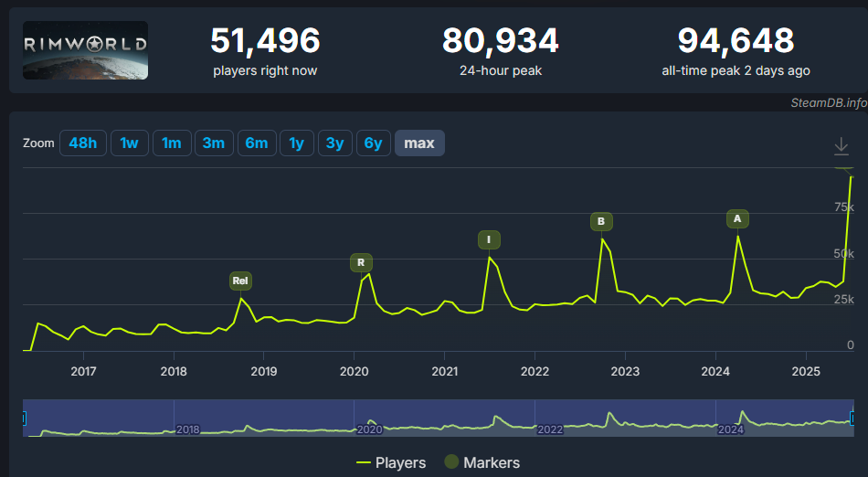Click the RimWorld game thumbnail
The image size is (868, 477).
(x=85, y=50)
